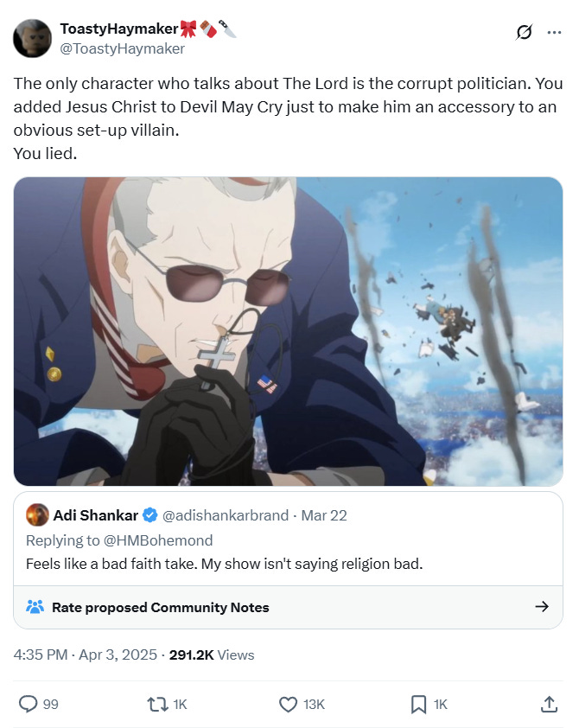Open ToastyHaymaker's profile picture
Viewport: 579px width, 728px height.
[x=32, y=39]
